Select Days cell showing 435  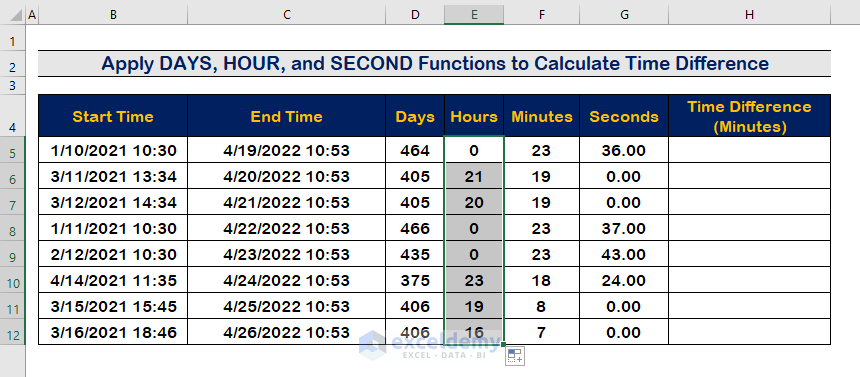415,254
